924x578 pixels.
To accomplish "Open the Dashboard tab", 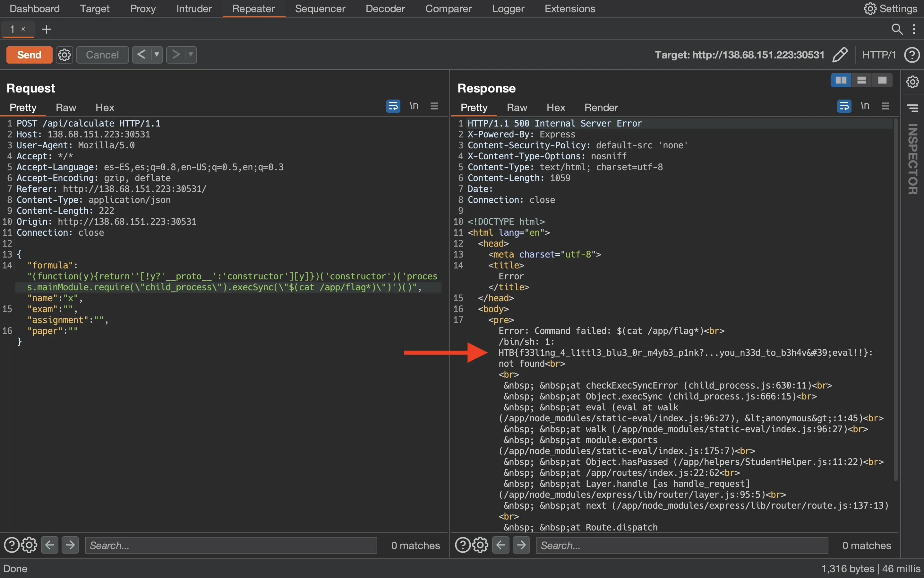I will tap(35, 8).
